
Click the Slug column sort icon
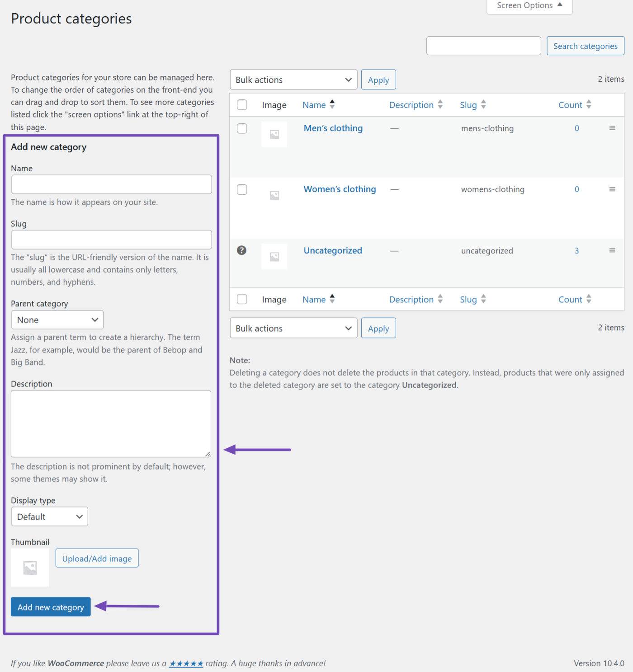click(483, 104)
